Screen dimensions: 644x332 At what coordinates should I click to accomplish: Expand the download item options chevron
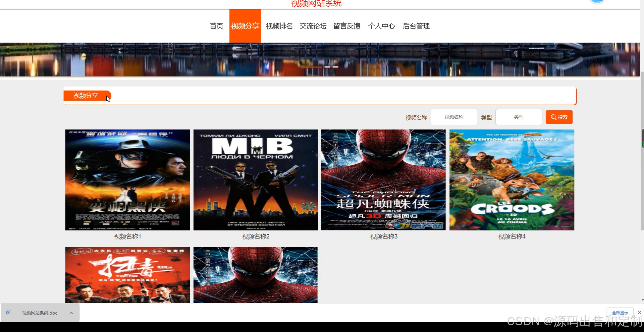click(71, 313)
